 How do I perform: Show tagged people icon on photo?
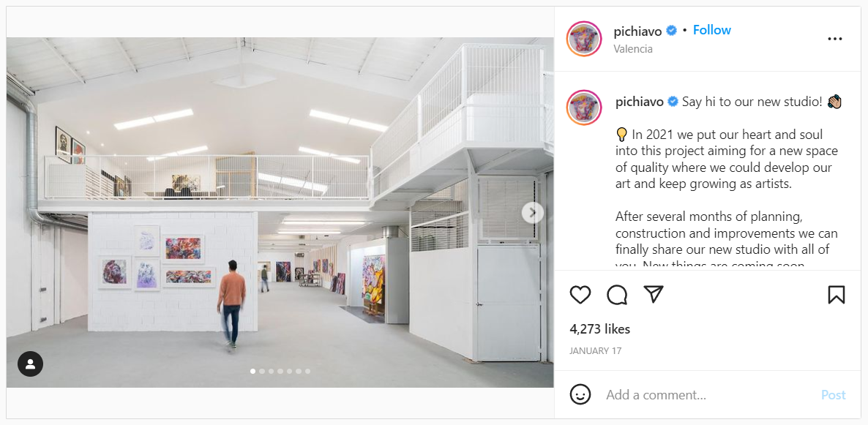31,364
